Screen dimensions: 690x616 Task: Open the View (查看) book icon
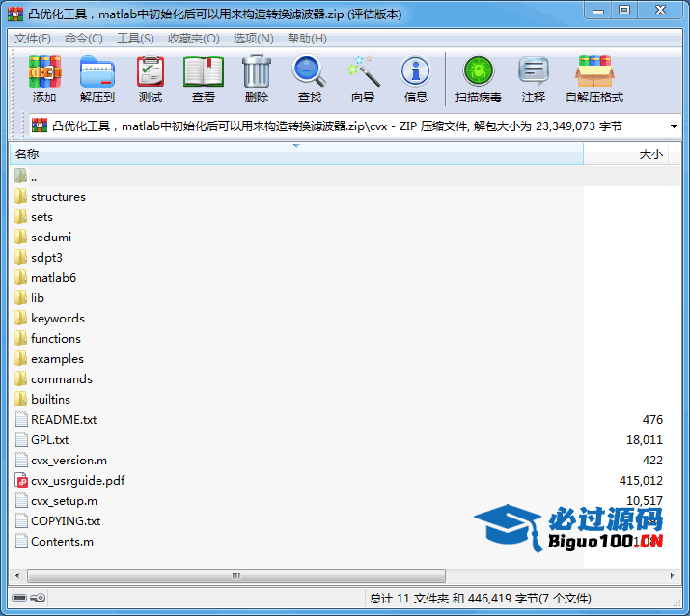[204, 72]
